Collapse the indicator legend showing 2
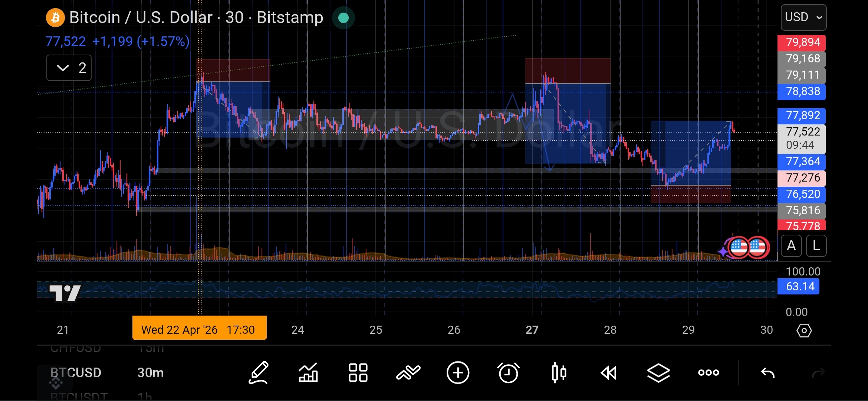Screen dimensions: 868x401 click(69, 68)
